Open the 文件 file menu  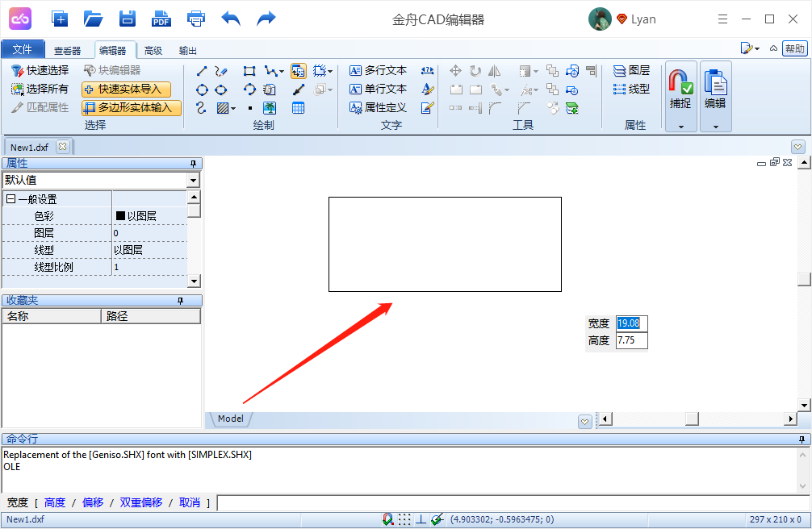pos(23,49)
